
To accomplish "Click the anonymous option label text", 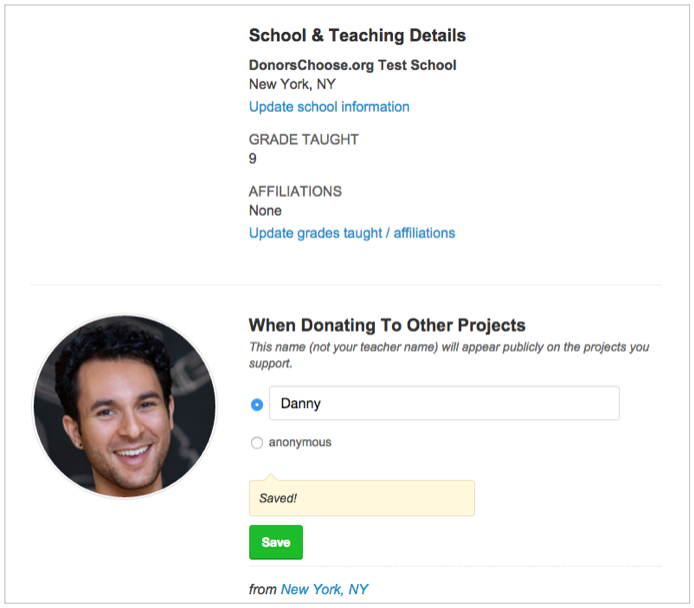I will pyautogui.click(x=300, y=443).
